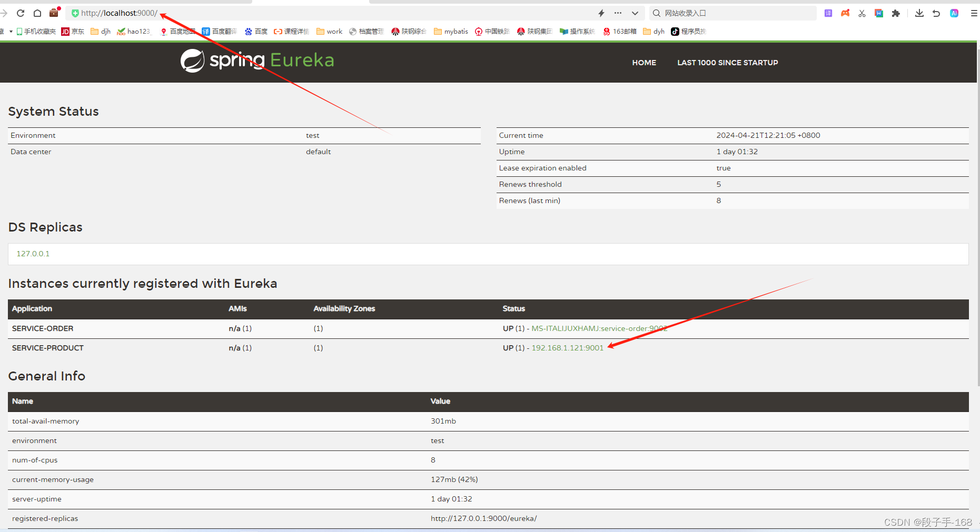Click the undo closed-tab arrow icon
Viewport: 980px width, 532px height.
tap(936, 13)
